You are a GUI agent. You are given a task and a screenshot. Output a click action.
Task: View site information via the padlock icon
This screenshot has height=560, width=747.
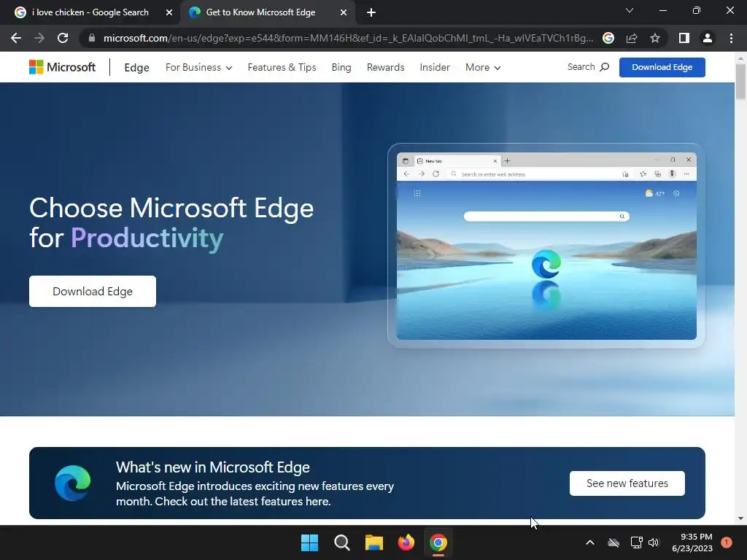(91, 38)
